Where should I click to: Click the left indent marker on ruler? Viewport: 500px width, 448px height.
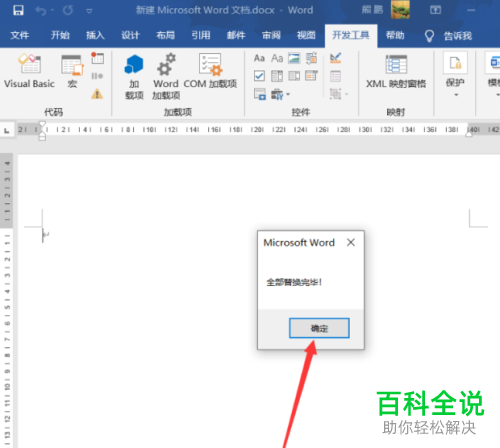[x=42, y=137]
